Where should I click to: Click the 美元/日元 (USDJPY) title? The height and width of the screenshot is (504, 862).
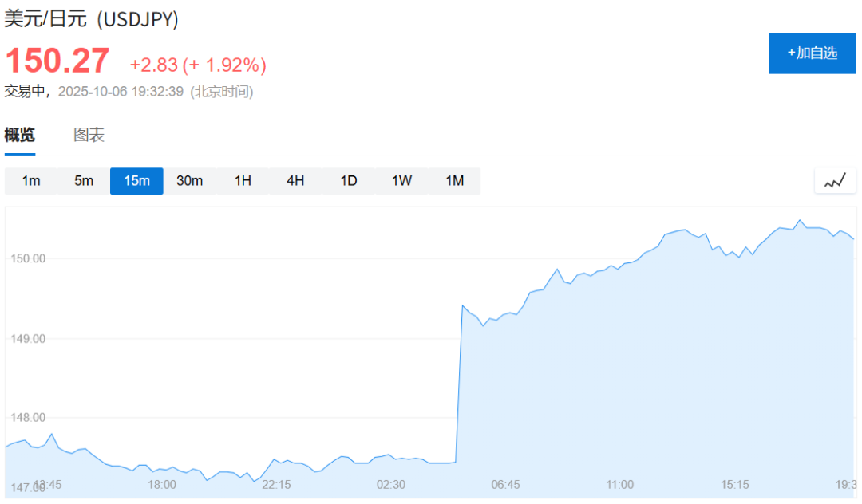91,18
